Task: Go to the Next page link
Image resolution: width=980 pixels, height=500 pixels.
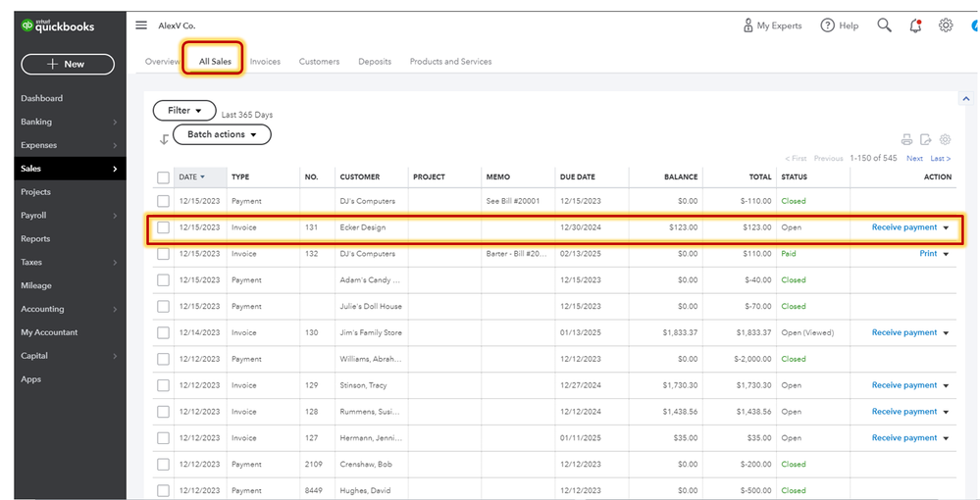Action: (914, 159)
